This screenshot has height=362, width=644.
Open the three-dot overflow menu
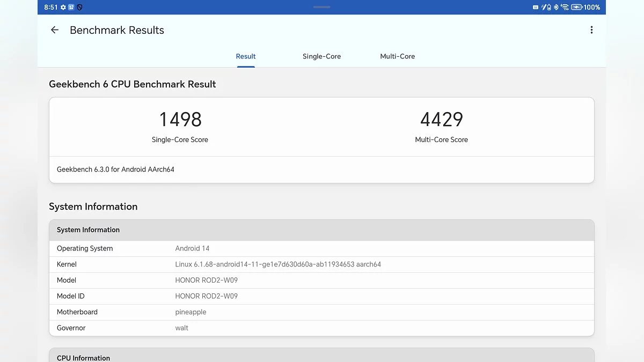tap(591, 30)
